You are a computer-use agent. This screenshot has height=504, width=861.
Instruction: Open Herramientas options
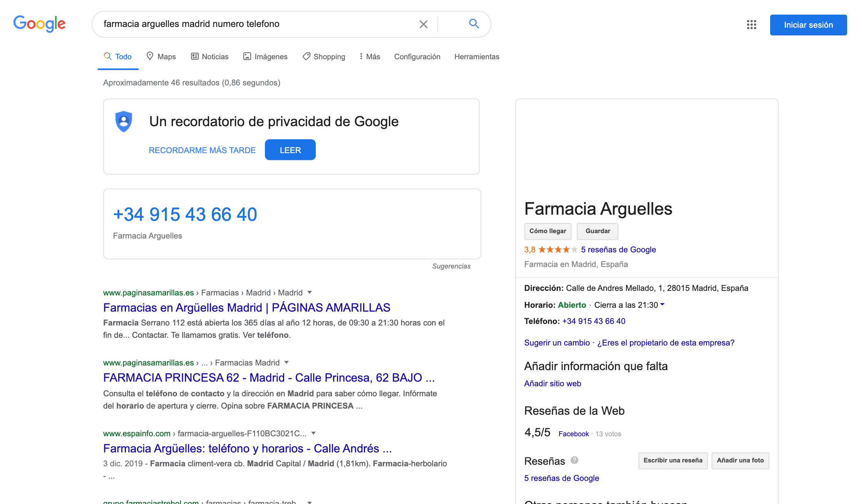pyautogui.click(x=477, y=57)
